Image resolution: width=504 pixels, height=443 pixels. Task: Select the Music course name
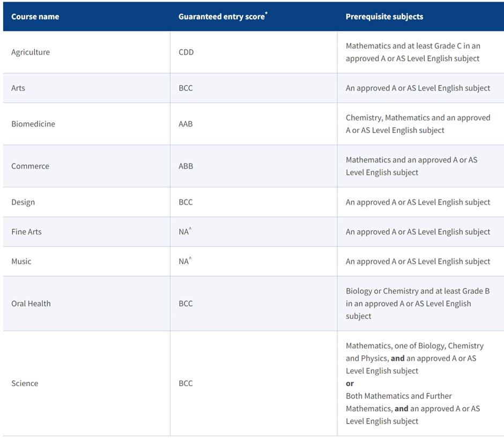[x=21, y=261]
